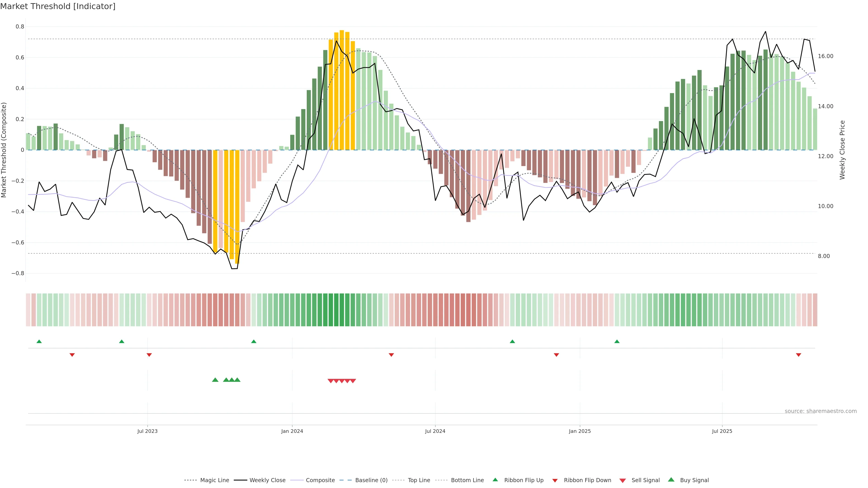The image size is (868, 488).
Task: Click the Jul 2024 x-axis label
Action: pyautogui.click(x=435, y=431)
